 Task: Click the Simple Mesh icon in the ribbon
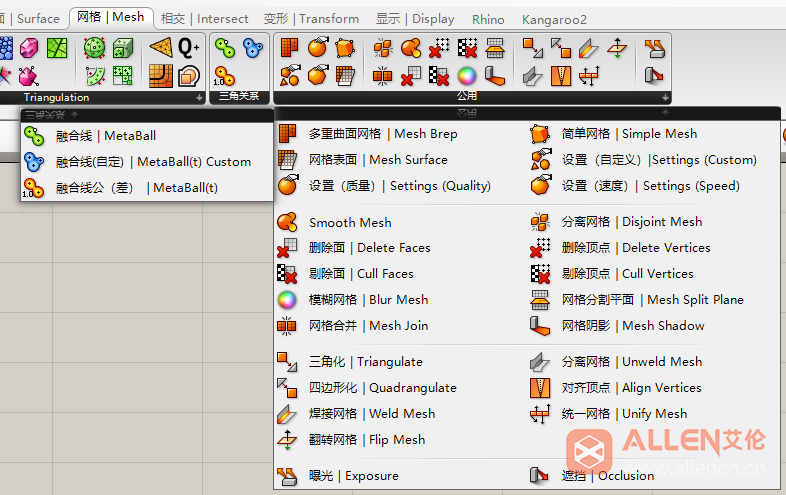tap(345, 48)
